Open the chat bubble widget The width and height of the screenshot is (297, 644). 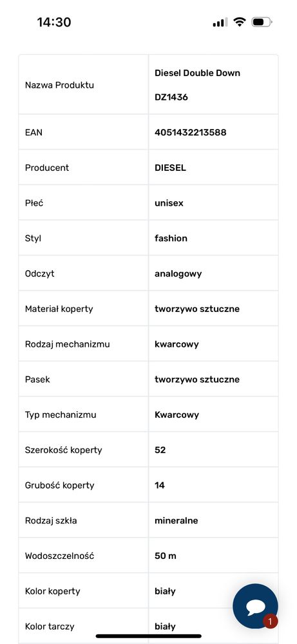click(x=255, y=606)
